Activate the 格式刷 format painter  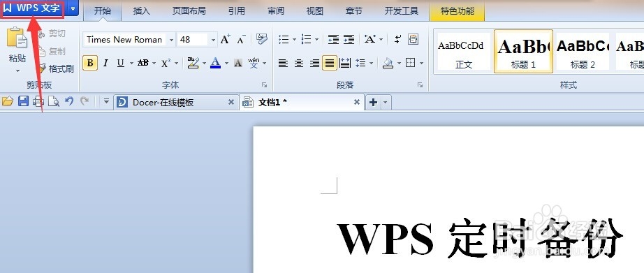pyautogui.click(x=56, y=68)
